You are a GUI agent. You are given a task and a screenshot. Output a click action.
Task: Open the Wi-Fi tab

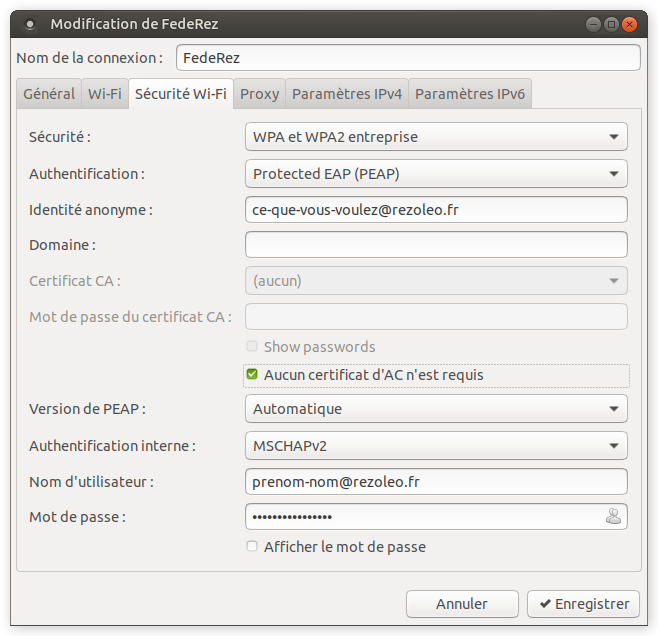coord(105,94)
